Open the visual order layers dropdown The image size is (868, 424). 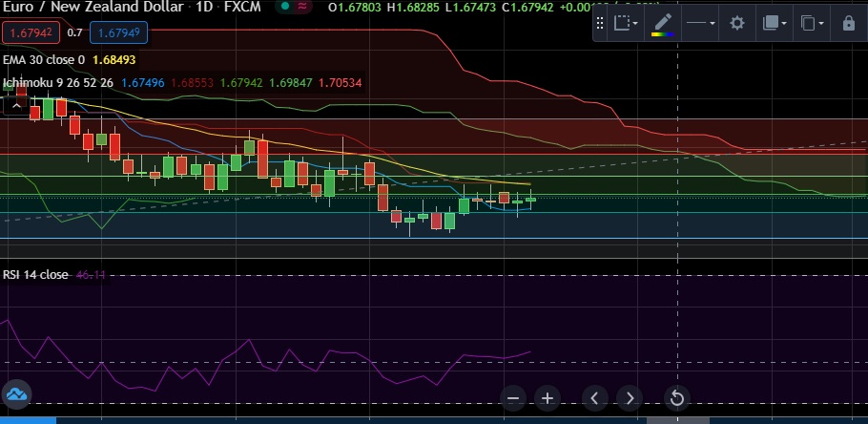775,23
